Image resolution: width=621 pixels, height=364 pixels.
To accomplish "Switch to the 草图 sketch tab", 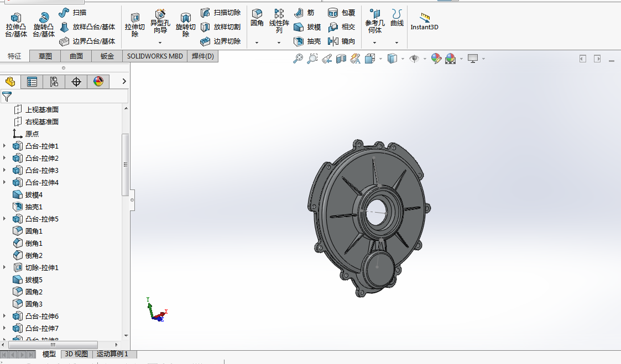I will pyautogui.click(x=45, y=56).
